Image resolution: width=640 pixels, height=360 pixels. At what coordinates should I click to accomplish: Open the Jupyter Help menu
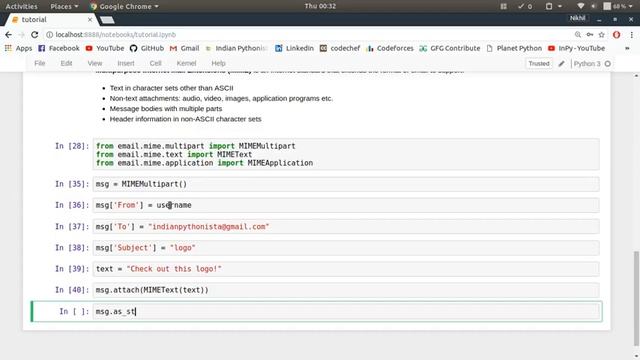click(x=218, y=63)
